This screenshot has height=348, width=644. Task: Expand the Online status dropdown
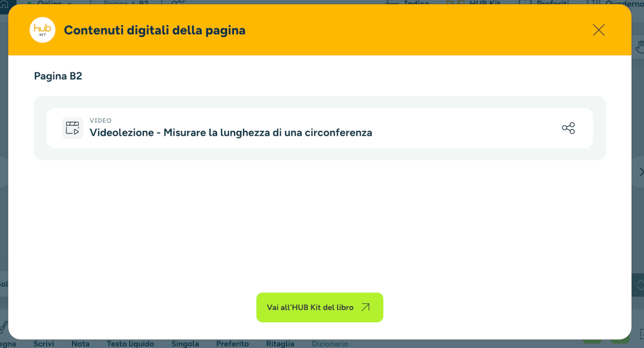click(49, 3)
